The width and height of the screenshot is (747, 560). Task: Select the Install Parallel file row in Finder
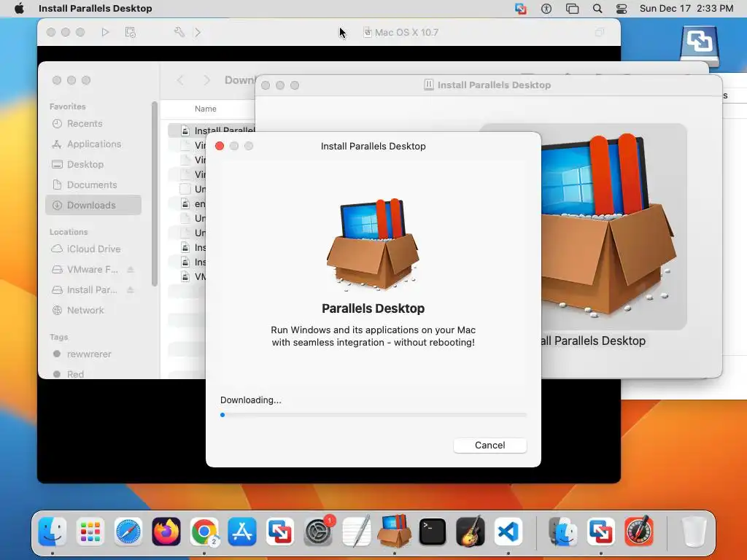pos(212,131)
